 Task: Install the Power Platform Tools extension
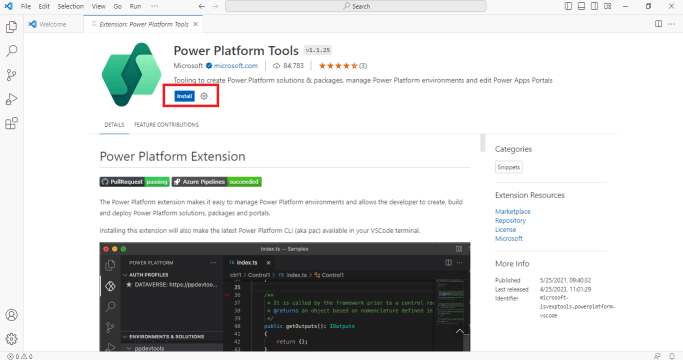[184, 96]
